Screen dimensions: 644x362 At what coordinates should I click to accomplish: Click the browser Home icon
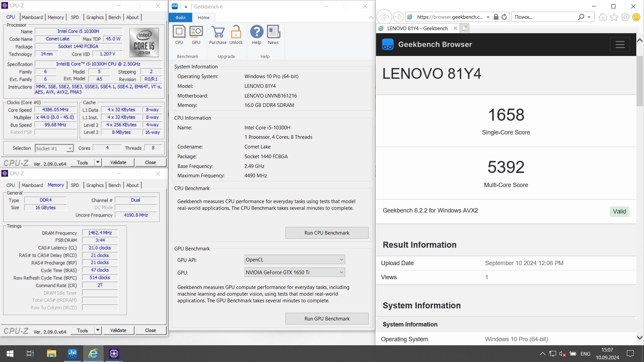point(603,17)
